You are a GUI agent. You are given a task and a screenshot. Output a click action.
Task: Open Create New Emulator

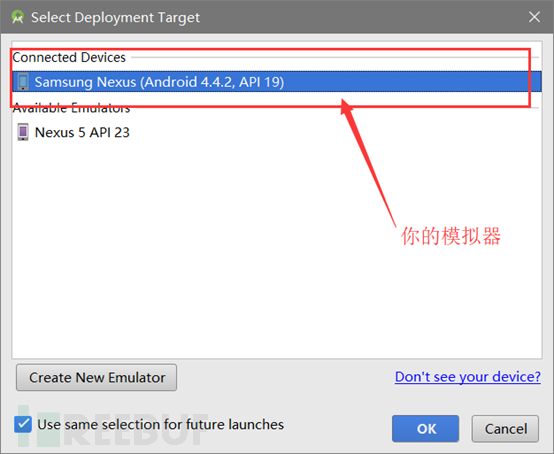click(x=96, y=377)
